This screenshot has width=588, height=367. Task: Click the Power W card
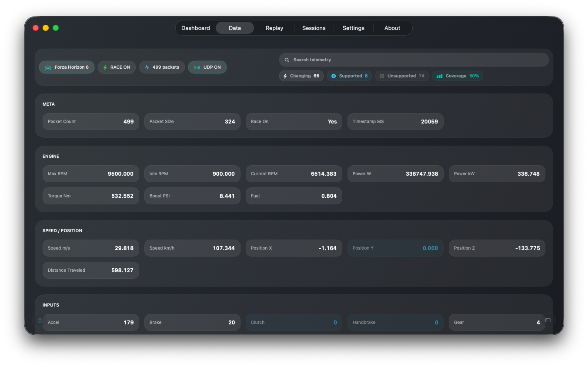coord(395,174)
